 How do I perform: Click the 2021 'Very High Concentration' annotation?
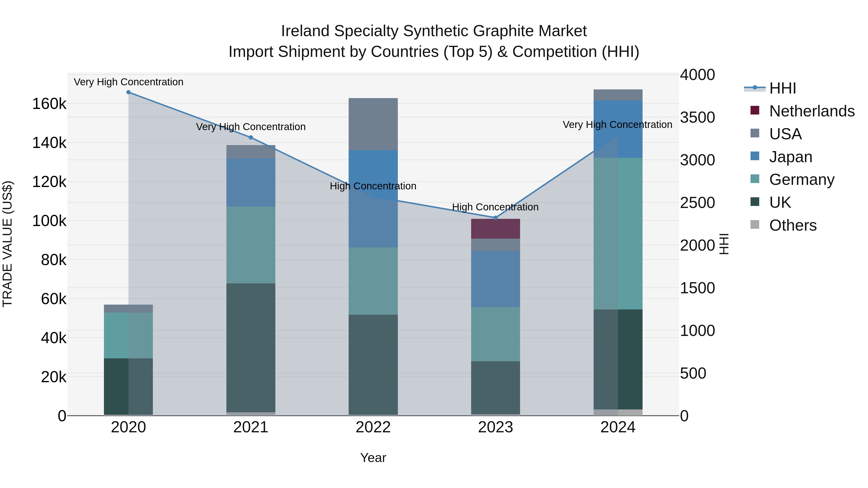[x=251, y=127]
